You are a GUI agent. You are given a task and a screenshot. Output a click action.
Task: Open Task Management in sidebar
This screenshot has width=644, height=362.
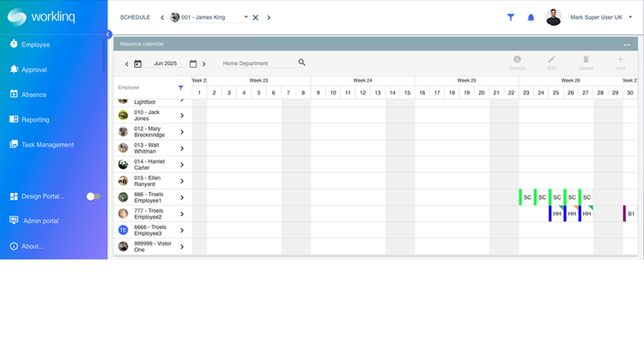[41, 144]
